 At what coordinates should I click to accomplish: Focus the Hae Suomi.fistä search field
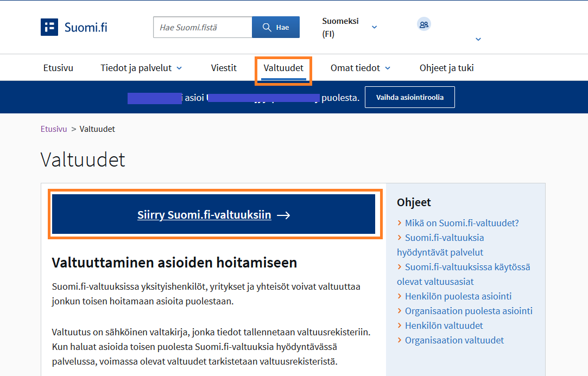coord(203,27)
